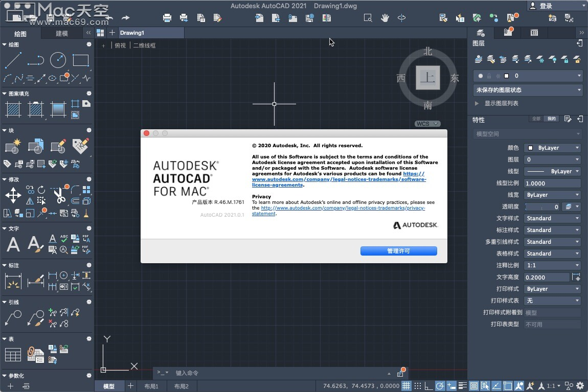Open the WCS coordinate dropdown
Viewport: 588px width, 392px height.
(x=427, y=124)
